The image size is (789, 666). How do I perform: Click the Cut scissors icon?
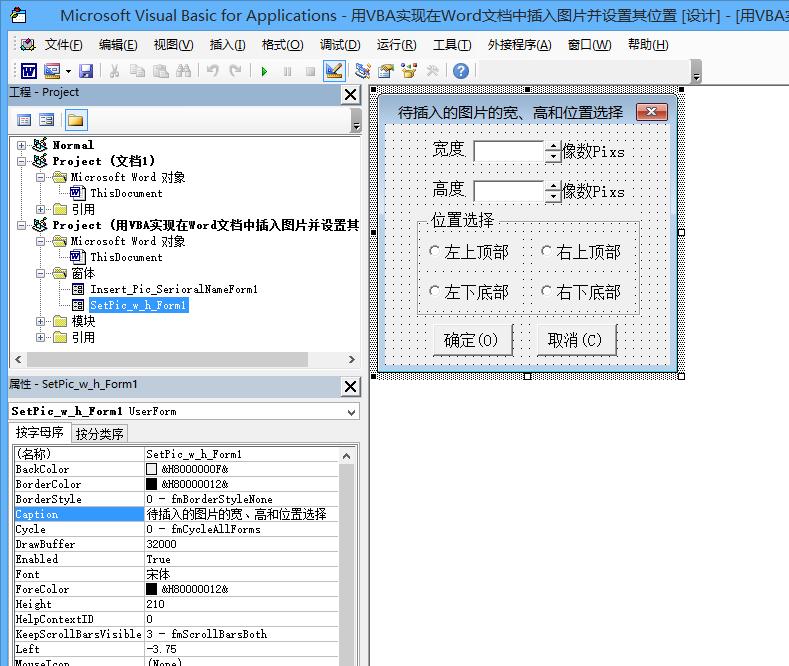[114, 71]
